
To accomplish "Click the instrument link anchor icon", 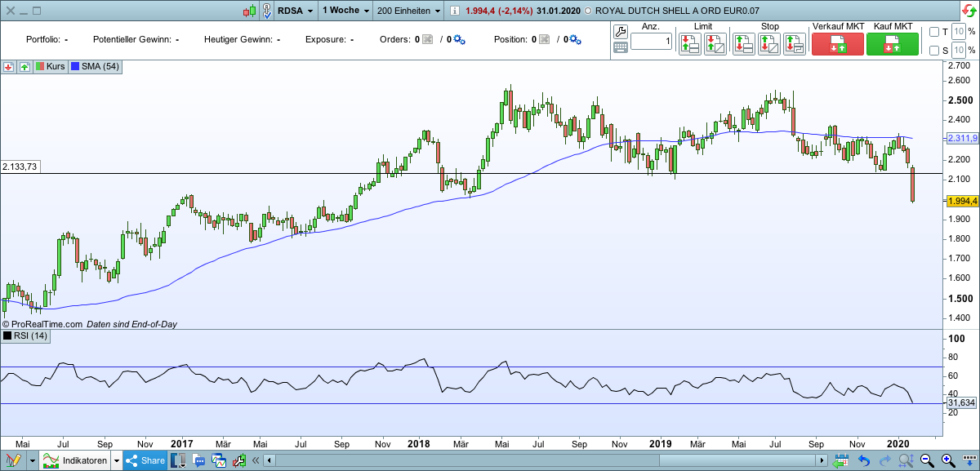I will (x=267, y=11).
